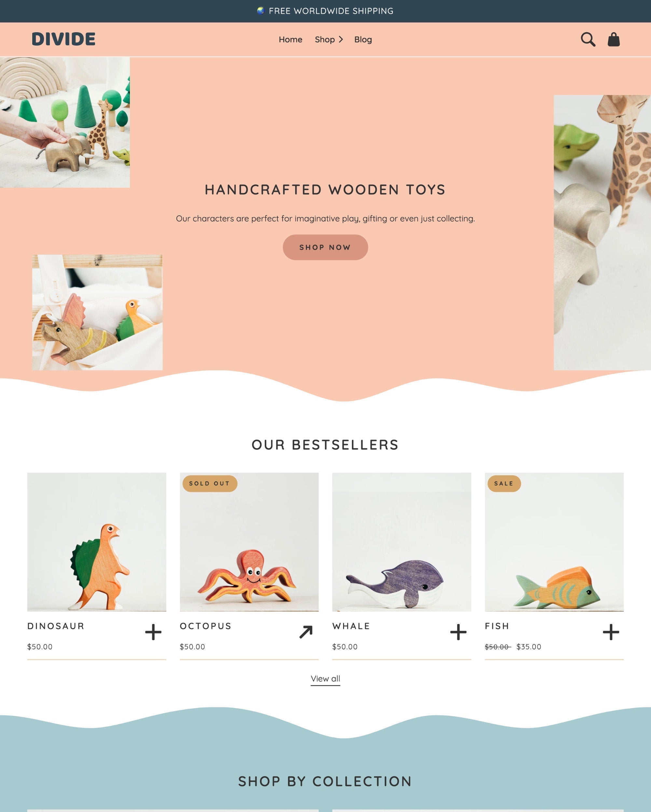Screen dimensions: 651x812
Task: Click the SOLD OUT badge on Octopus
Action: point(209,483)
